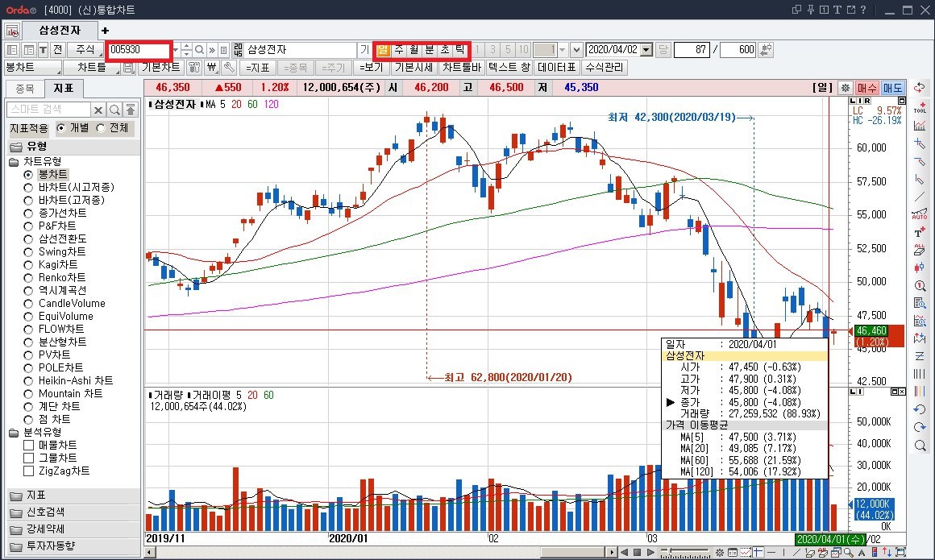Click the search icon in indicator panel
The width and height of the screenshot is (935, 560).
tap(114, 110)
